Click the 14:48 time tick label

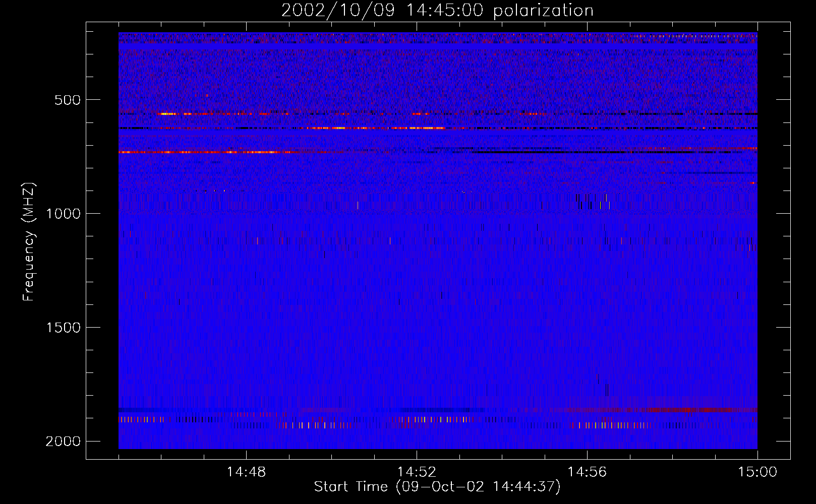point(246,472)
